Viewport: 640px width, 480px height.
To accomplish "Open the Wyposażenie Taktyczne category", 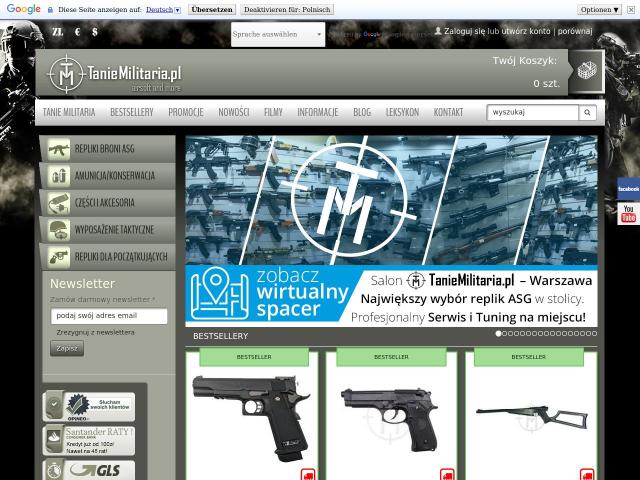I will tap(108, 230).
